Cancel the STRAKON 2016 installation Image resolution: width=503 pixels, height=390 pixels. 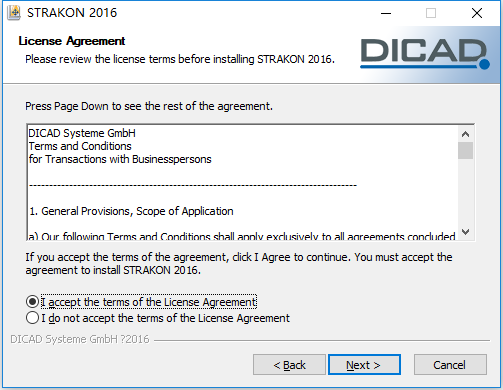pyautogui.click(x=450, y=365)
